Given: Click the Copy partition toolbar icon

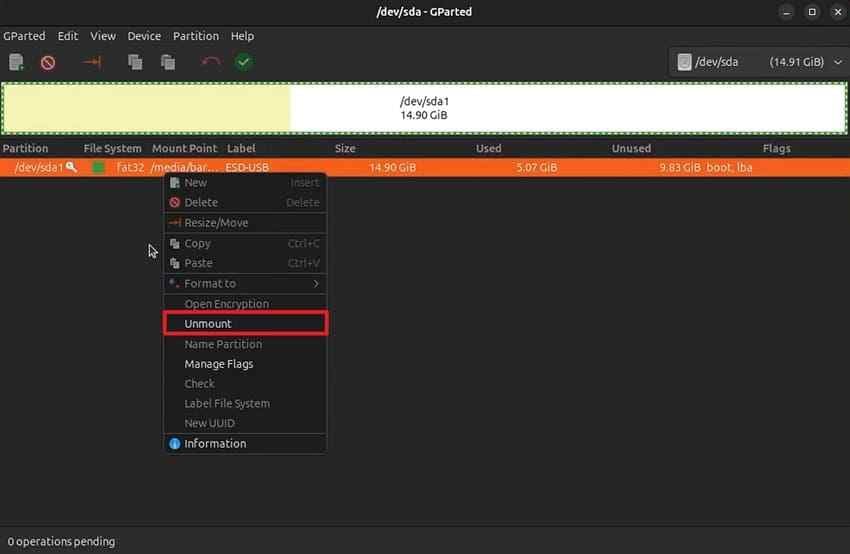Looking at the screenshot, I should coord(135,62).
